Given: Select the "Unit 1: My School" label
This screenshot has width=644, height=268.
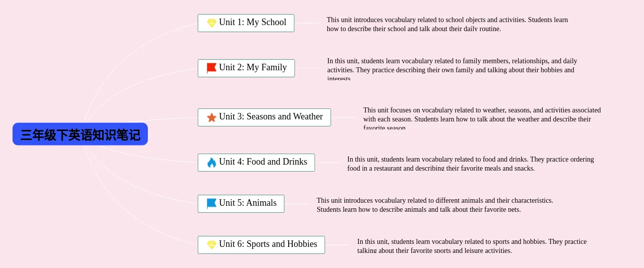Looking at the screenshot, I should tap(253, 23).
